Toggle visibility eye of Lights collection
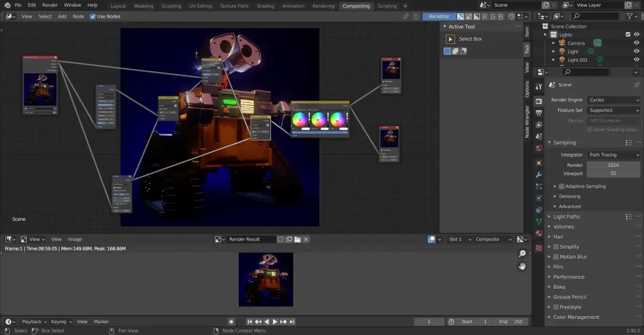The height and width of the screenshot is (335, 644). click(x=636, y=35)
